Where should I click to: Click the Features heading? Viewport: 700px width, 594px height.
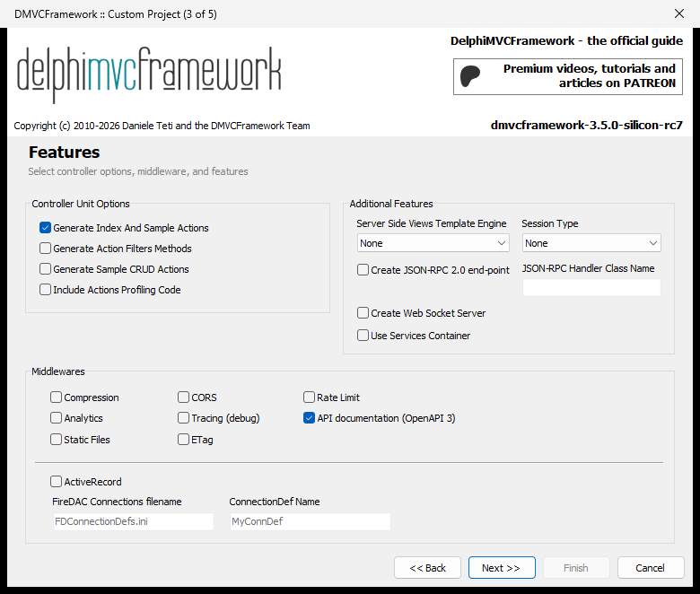pos(65,153)
